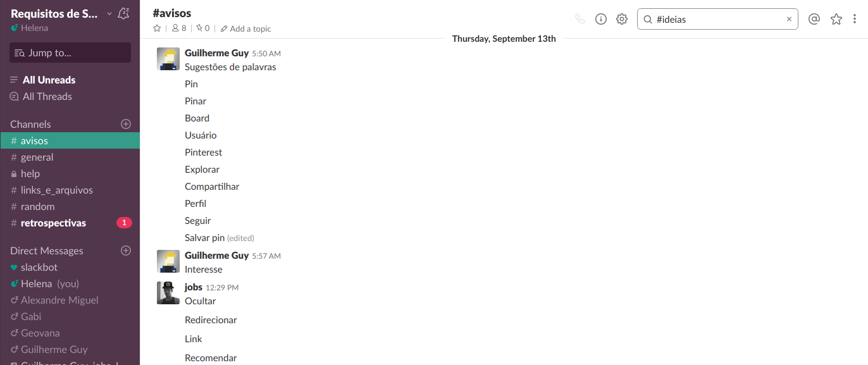Open All Threads view
This screenshot has height=365, width=868.
[47, 96]
